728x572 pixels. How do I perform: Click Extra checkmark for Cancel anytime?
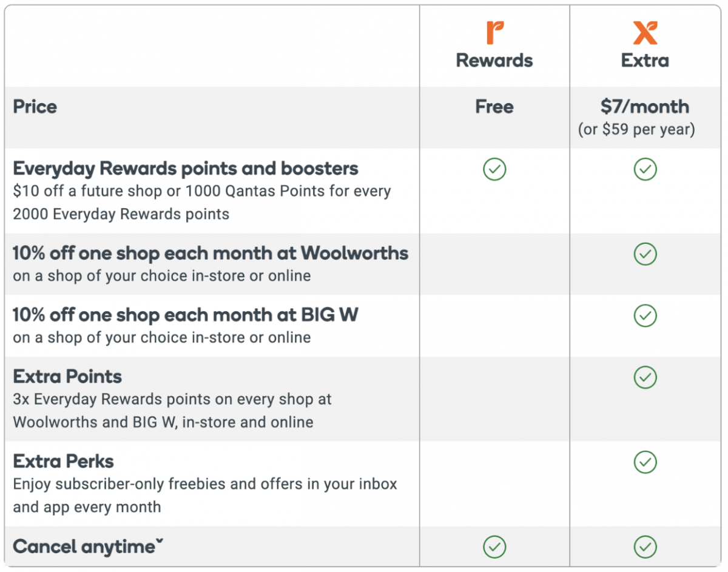645,547
